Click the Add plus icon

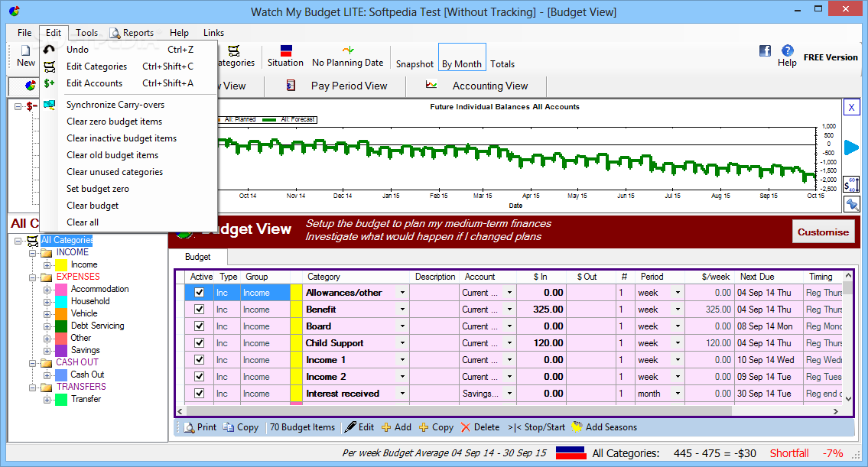tap(386, 427)
